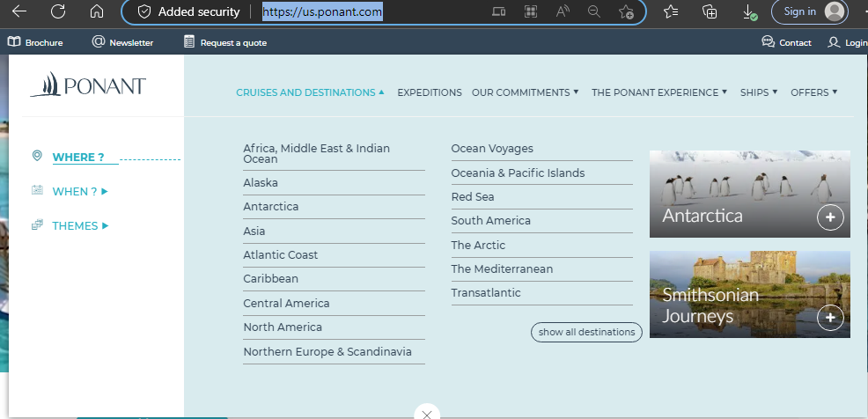Click the Login person icon
The height and width of the screenshot is (419, 868).
pyautogui.click(x=834, y=42)
